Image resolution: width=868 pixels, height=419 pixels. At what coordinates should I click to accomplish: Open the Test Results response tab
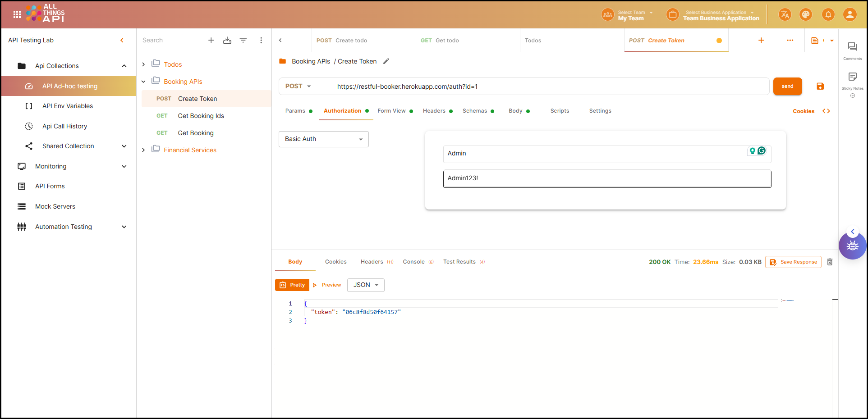coord(459,262)
